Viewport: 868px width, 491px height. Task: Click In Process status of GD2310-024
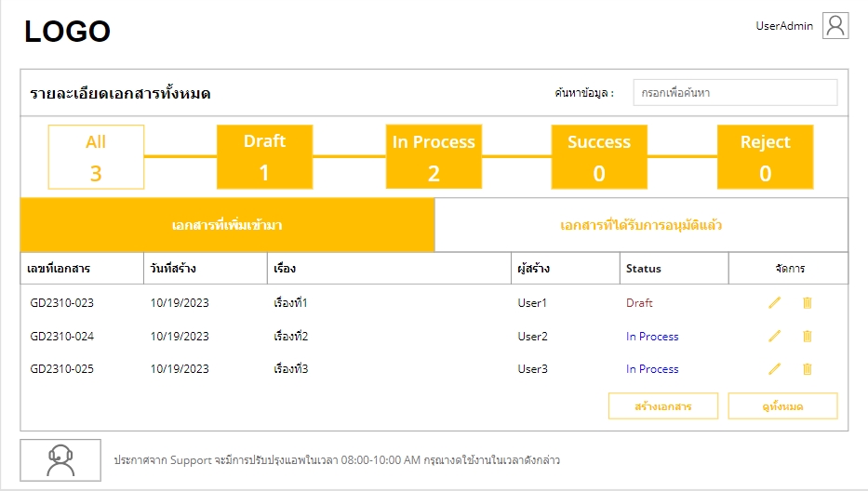(652, 336)
